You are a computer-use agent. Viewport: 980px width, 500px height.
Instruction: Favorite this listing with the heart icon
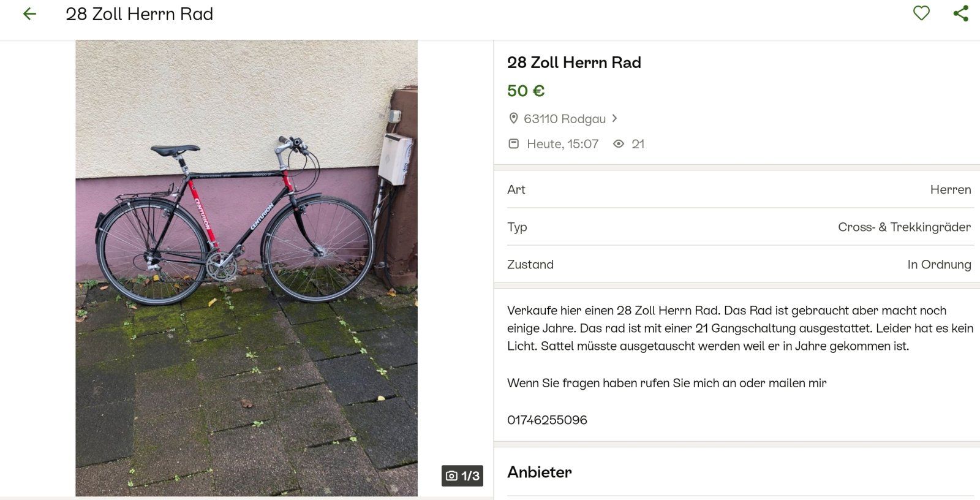tap(921, 13)
